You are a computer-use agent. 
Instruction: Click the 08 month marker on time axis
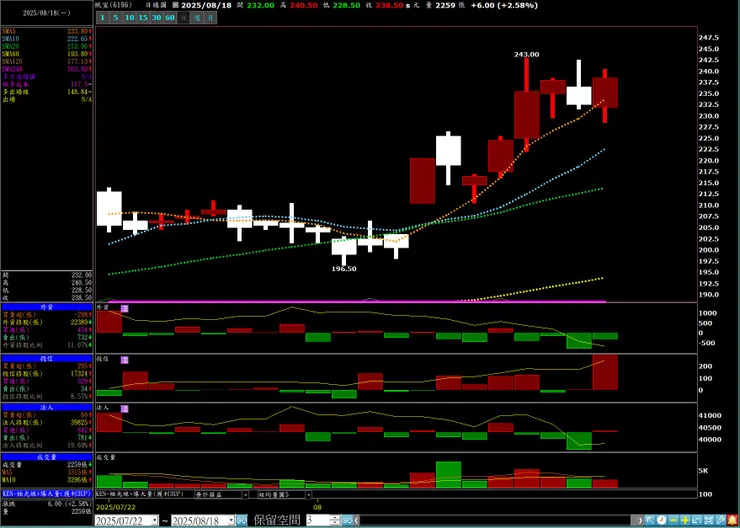pyautogui.click(x=317, y=507)
